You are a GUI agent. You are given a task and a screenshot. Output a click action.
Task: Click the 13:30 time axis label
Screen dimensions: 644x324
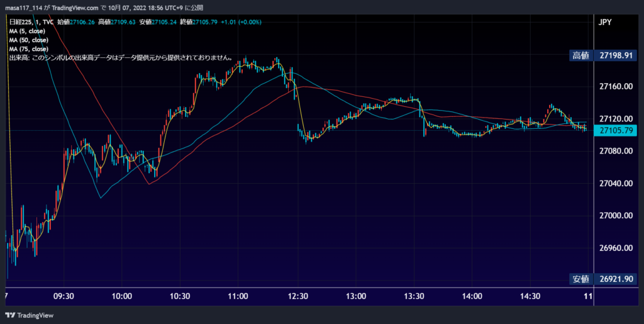pos(414,296)
